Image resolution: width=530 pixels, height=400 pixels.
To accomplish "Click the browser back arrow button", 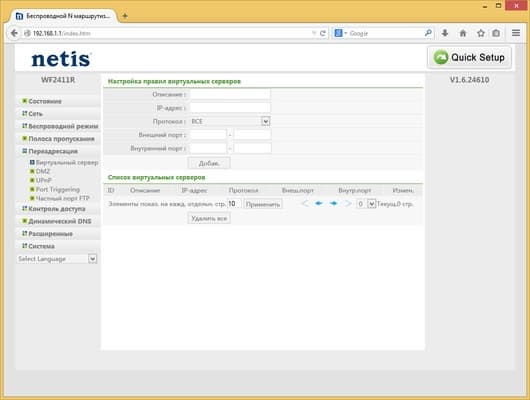I will click(14, 33).
